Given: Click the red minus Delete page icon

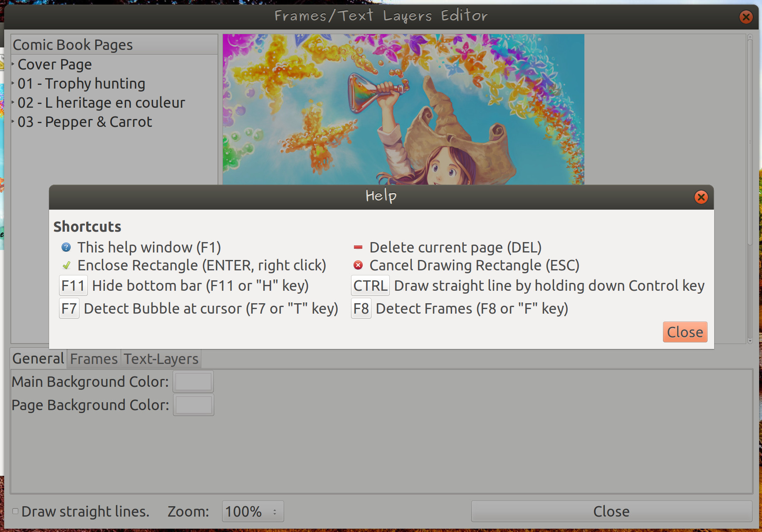Looking at the screenshot, I should 358,247.
